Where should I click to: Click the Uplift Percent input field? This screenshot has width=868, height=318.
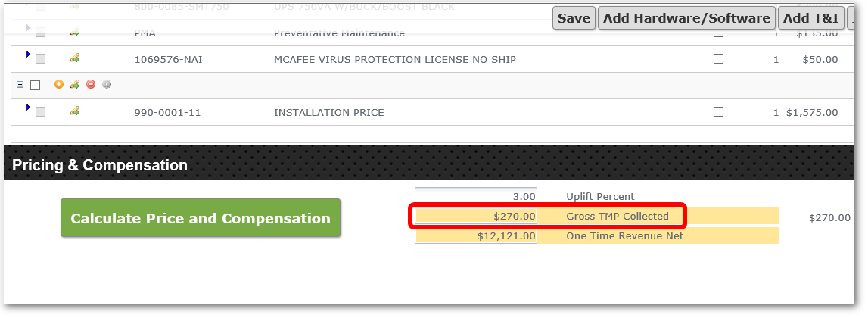476,196
